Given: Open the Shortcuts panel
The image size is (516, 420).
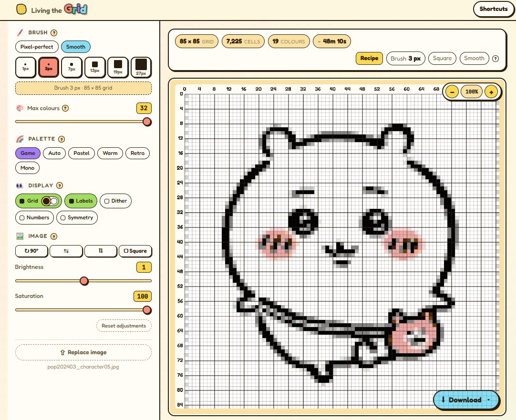Looking at the screenshot, I should pyautogui.click(x=493, y=9).
